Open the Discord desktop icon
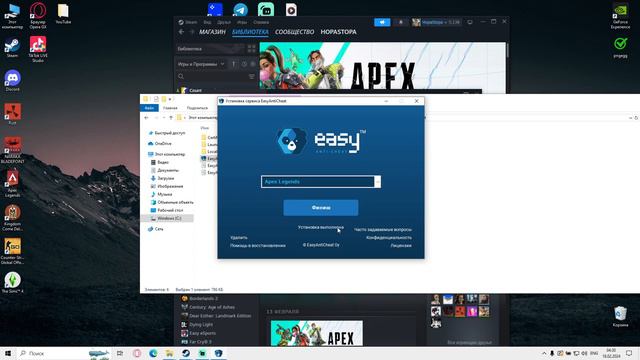Screen dimensions: 640x360 pos(12,80)
